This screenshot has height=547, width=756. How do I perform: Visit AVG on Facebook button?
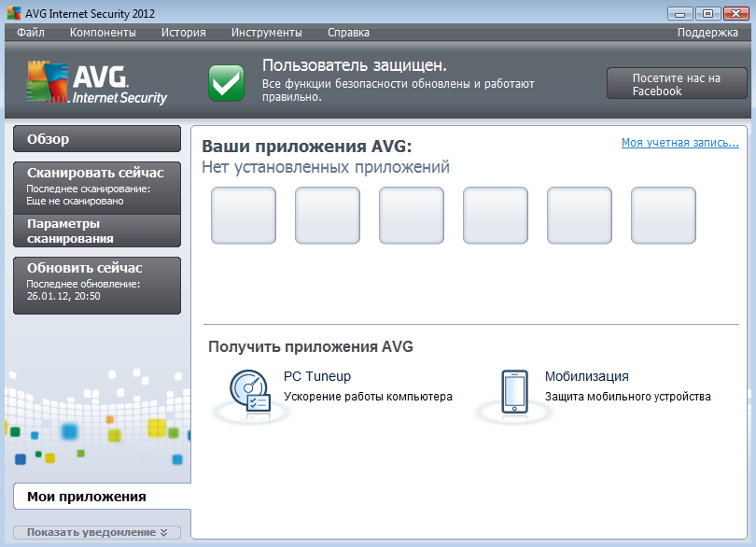click(x=677, y=84)
